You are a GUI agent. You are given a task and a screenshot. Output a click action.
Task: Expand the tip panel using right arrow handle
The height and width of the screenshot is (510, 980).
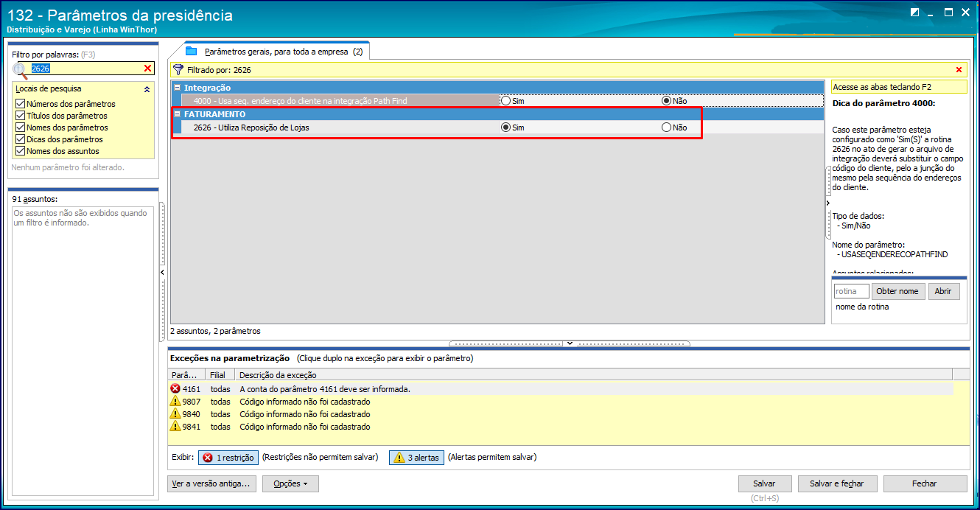coord(827,203)
